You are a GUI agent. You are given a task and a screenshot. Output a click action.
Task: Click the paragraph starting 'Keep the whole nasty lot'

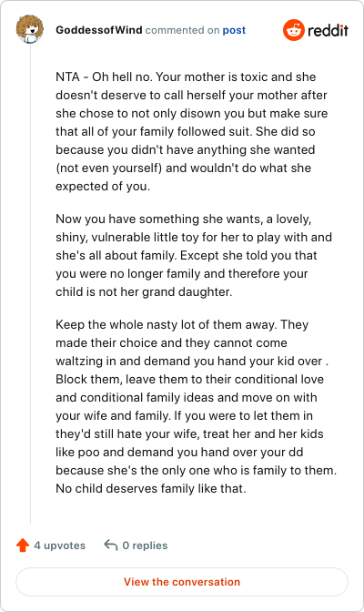click(196, 406)
